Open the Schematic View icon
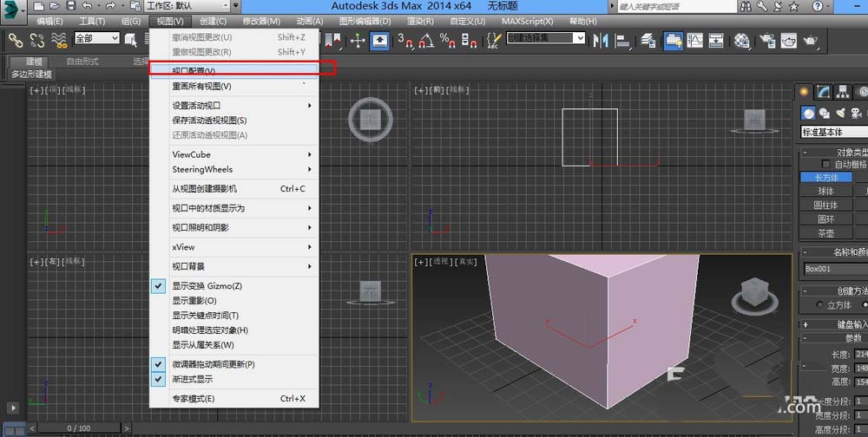This screenshot has height=437, width=868. point(716,41)
